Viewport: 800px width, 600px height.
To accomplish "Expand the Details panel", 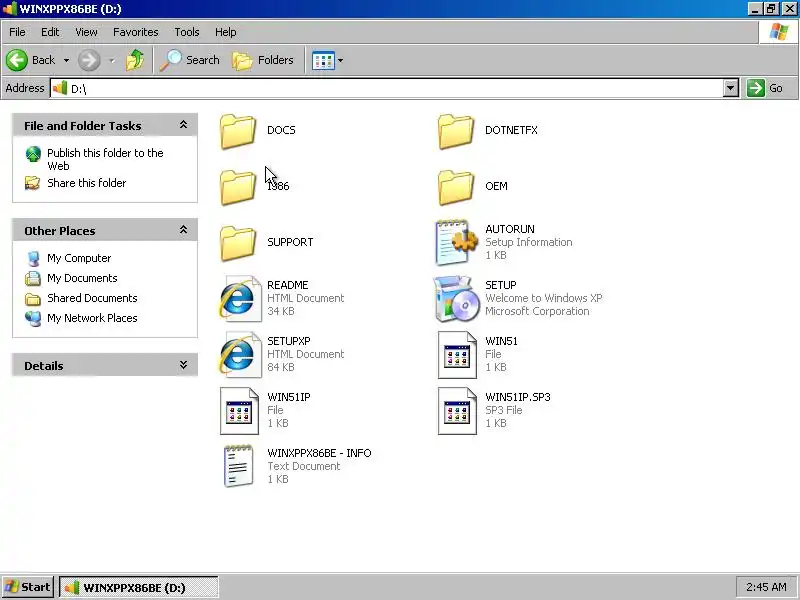I will click(x=183, y=365).
